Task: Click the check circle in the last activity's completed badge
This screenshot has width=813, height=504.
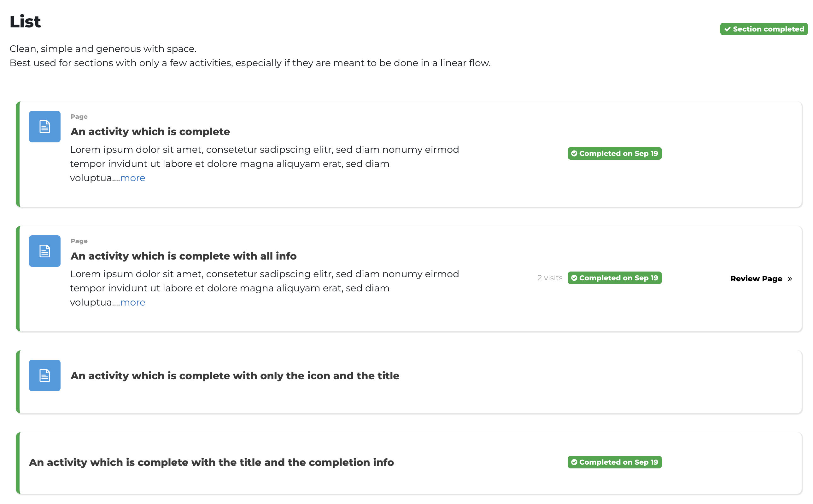Action: click(x=574, y=462)
